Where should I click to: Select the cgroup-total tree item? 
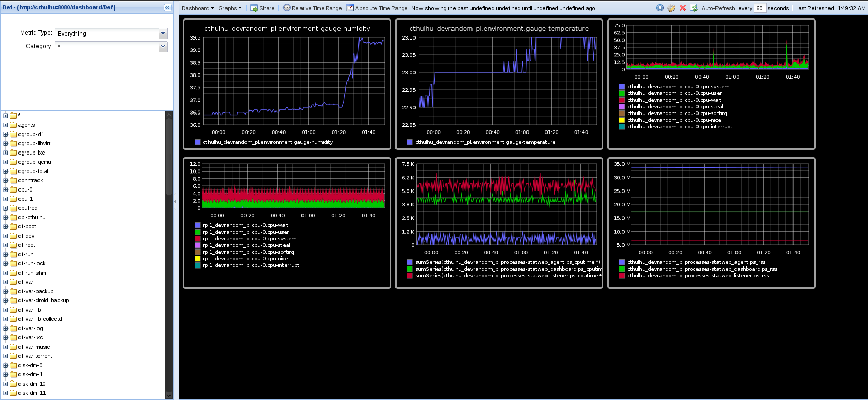click(33, 171)
